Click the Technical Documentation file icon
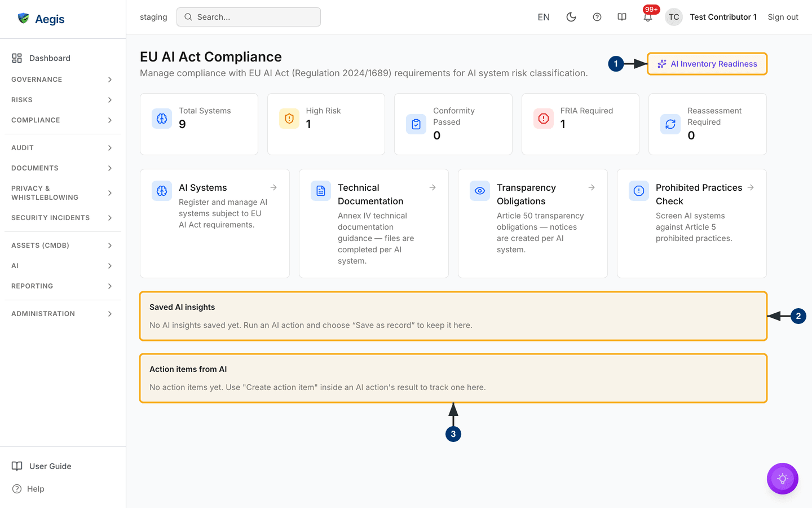The width and height of the screenshot is (812, 508). (321, 191)
